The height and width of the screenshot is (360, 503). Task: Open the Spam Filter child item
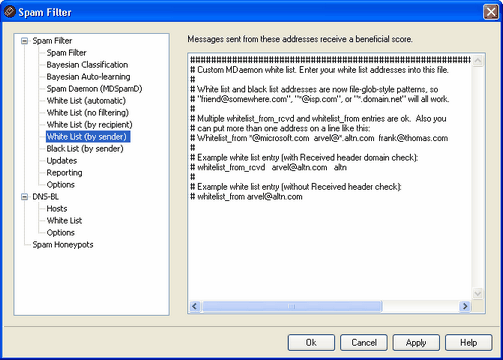point(66,53)
